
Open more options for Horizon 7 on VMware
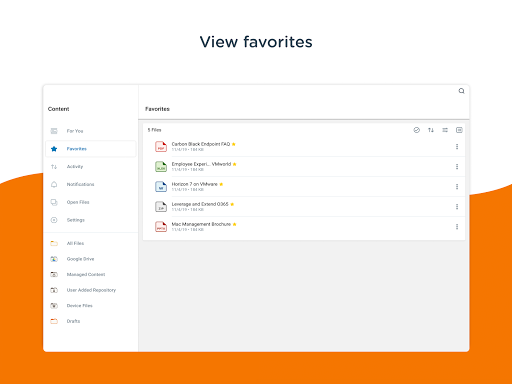[x=457, y=187]
